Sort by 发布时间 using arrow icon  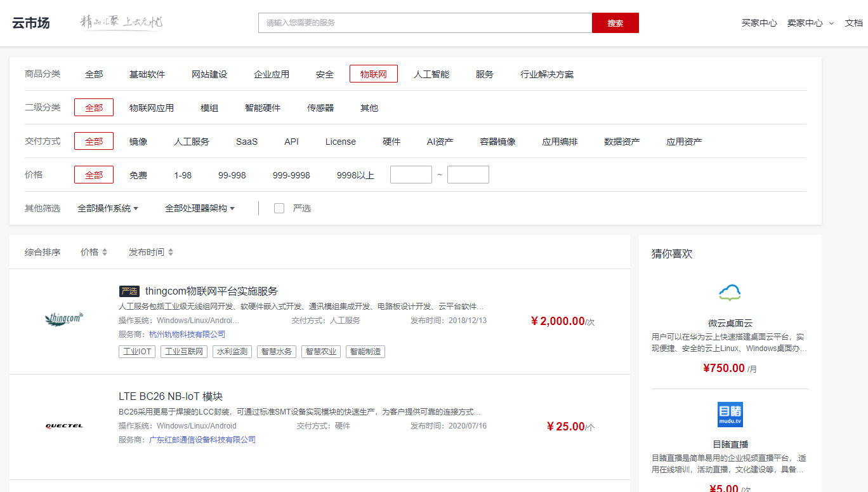170,252
